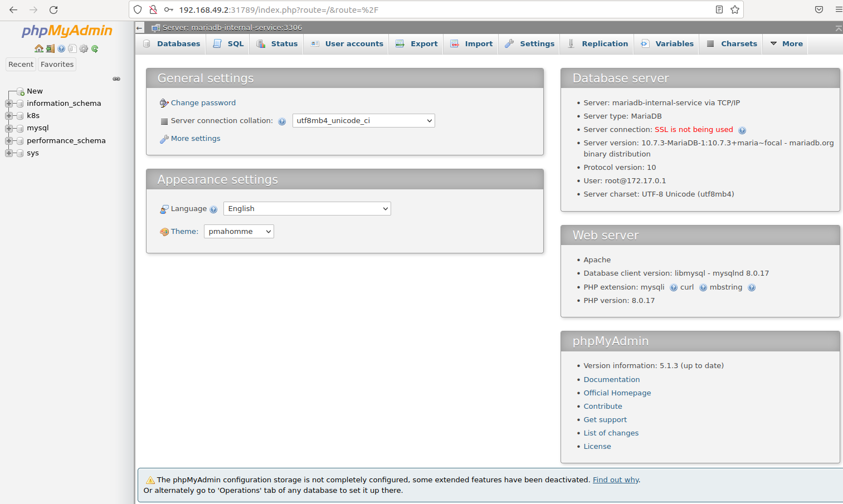Image resolution: width=843 pixels, height=504 pixels.
Task: Click the icon at far right of server breadcrumb bar
Action: click(x=839, y=28)
